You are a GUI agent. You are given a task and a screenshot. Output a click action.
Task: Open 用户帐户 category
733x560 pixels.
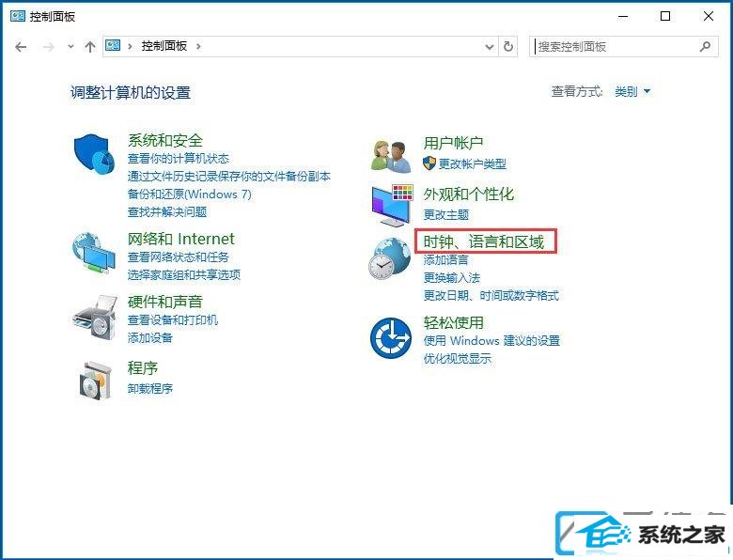[453, 143]
